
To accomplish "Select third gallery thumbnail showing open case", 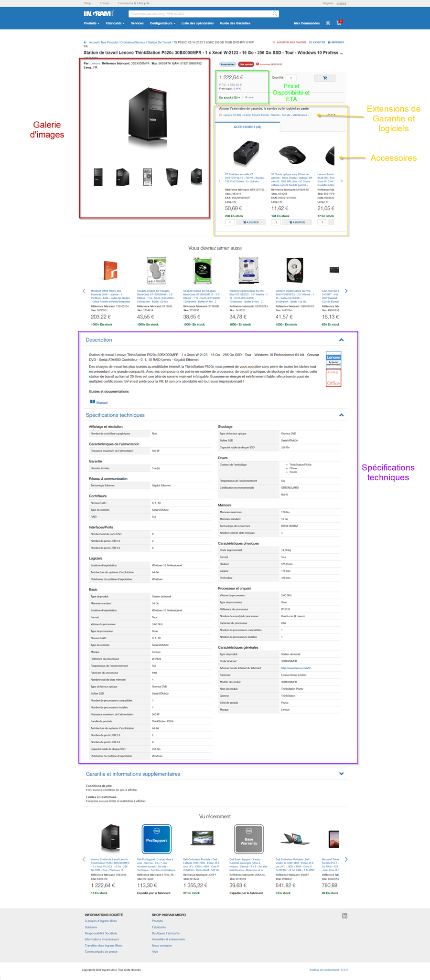I will tap(147, 177).
